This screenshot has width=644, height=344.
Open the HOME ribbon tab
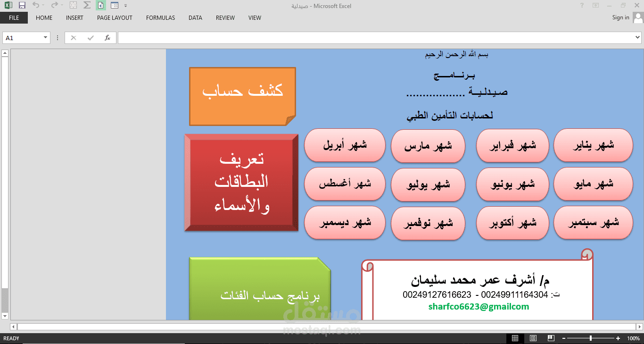tap(44, 18)
